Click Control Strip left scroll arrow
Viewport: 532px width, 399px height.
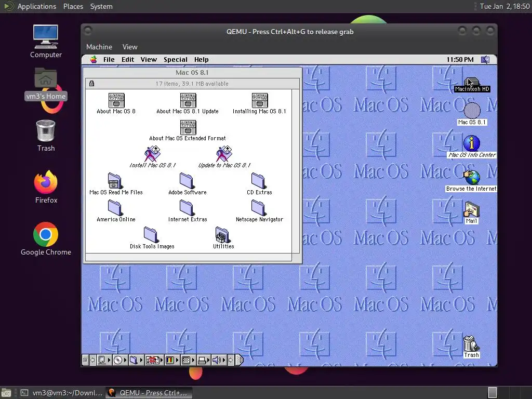click(x=92, y=360)
